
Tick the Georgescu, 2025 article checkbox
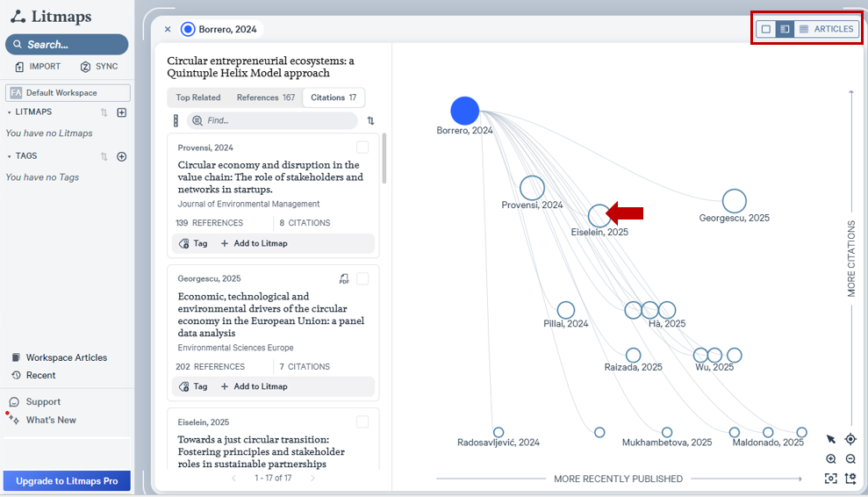(362, 278)
